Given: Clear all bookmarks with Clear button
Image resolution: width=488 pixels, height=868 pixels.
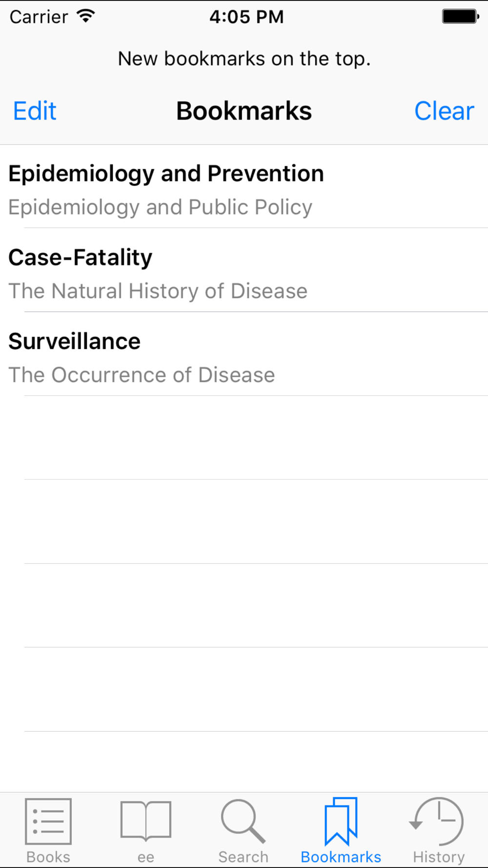Looking at the screenshot, I should [x=444, y=111].
